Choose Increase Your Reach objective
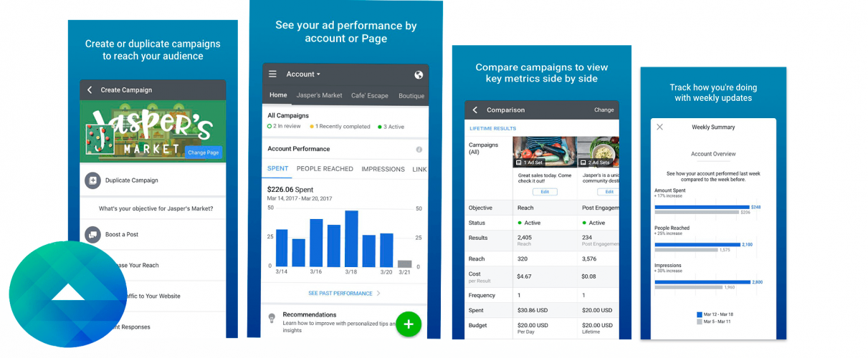Viewport: 868px width, 358px height. coord(153,265)
